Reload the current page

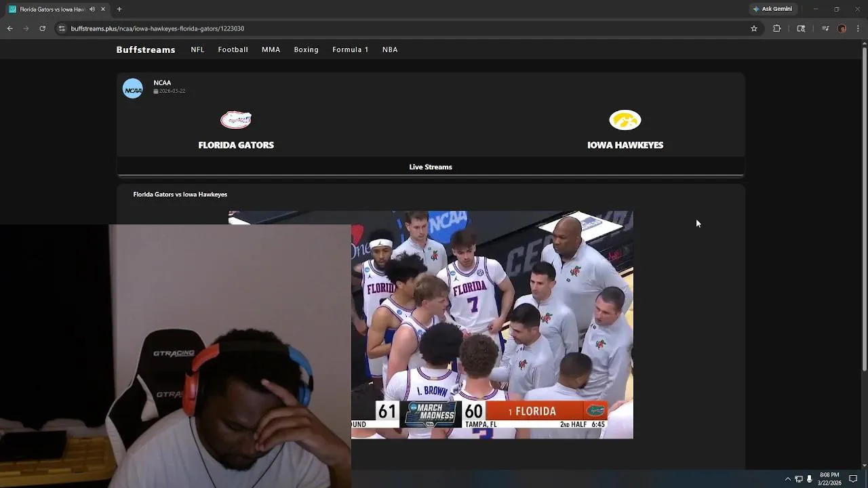click(42, 28)
